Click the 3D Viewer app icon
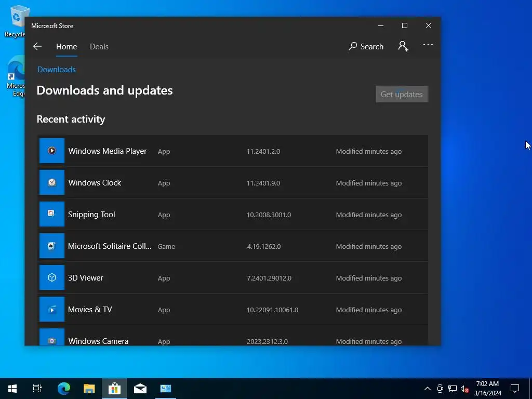This screenshot has width=532, height=399. coord(52,277)
